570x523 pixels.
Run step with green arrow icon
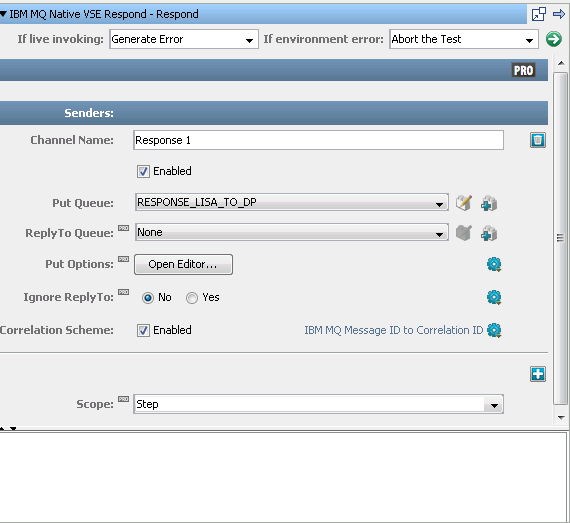(553, 39)
